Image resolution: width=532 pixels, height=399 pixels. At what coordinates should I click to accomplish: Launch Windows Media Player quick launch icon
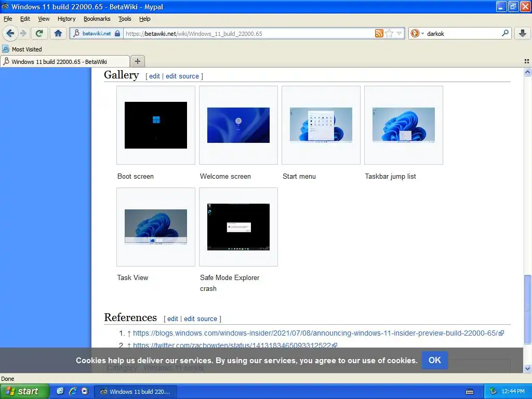click(85, 391)
